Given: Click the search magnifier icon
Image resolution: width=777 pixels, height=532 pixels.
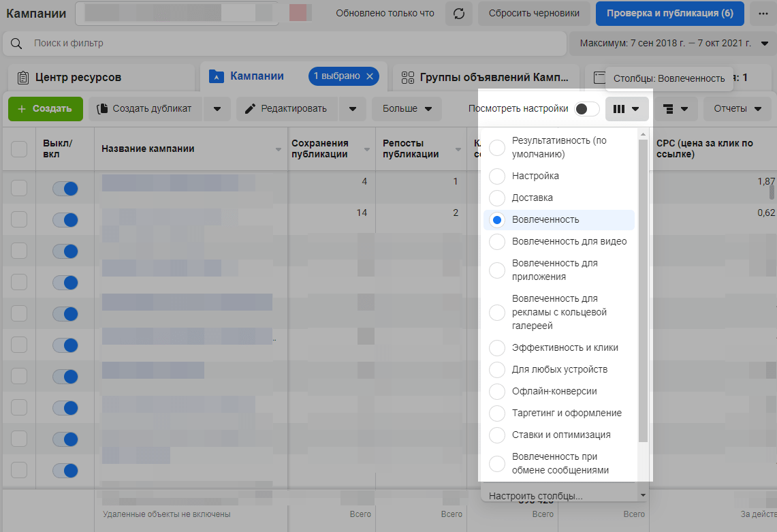Looking at the screenshot, I should coord(16,44).
